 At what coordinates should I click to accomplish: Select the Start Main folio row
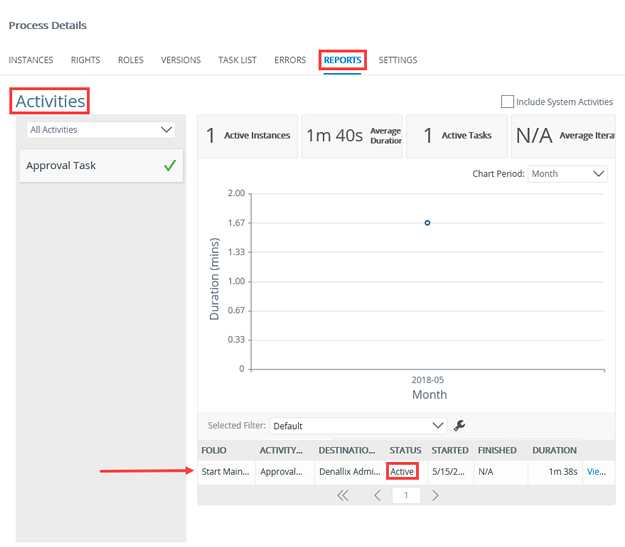coord(226,471)
